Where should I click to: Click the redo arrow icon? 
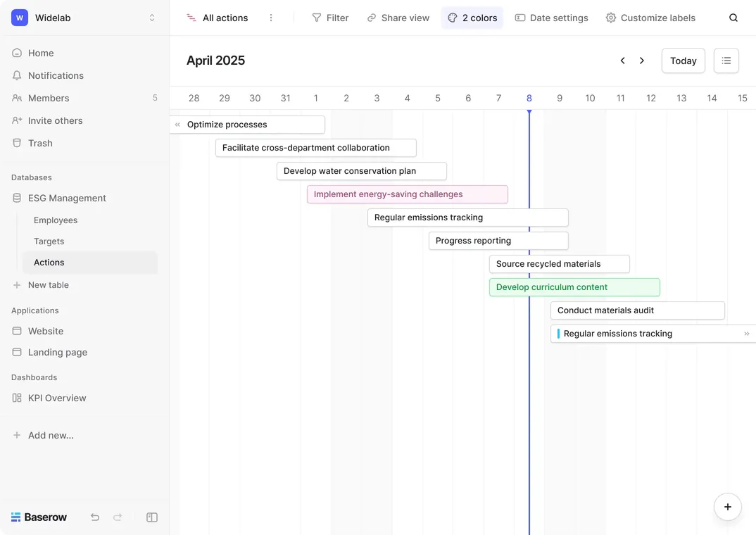pos(118,517)
